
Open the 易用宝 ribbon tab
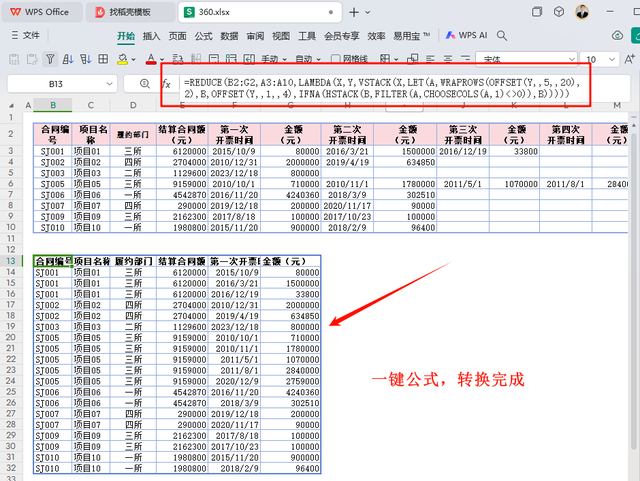click(411, 36)
